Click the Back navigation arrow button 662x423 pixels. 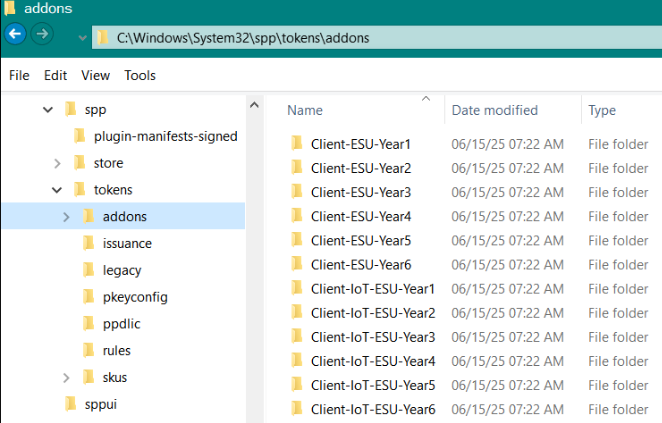[x=15, y=34]
